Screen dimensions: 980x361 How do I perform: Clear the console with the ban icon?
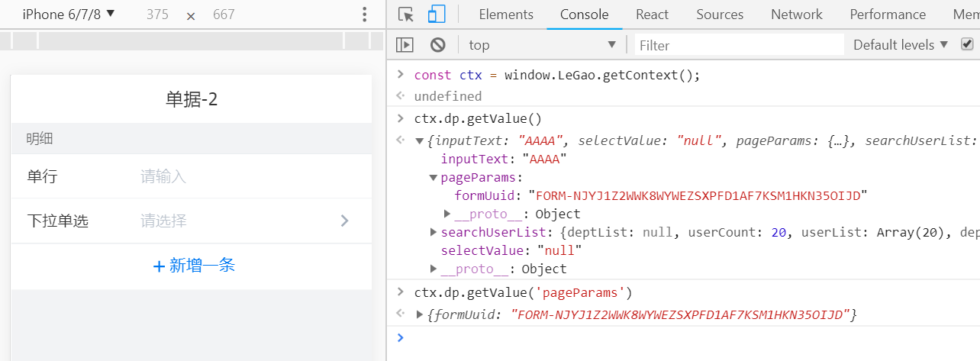click(437, 45)
